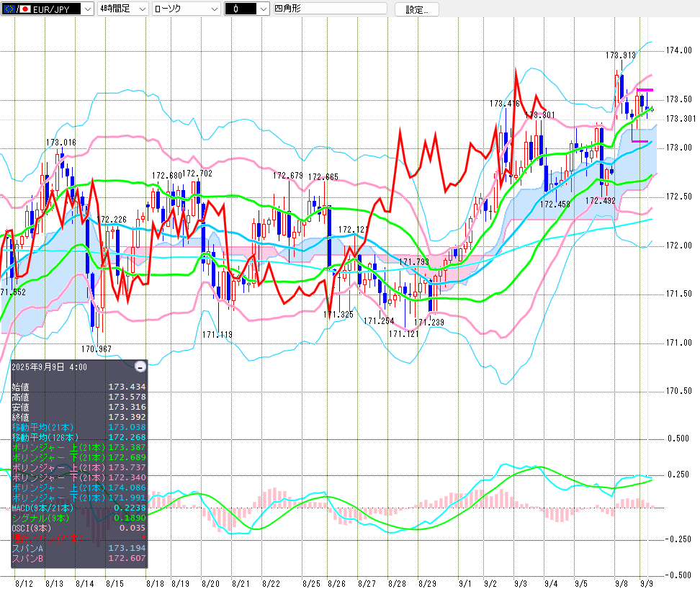Click the current price 173.301 axis label
Screen dimensions: 700x589
click(681, 119)
